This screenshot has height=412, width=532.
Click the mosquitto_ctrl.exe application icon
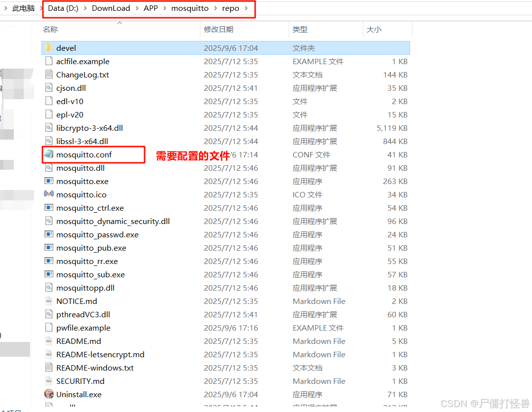[x=49, y=208]
